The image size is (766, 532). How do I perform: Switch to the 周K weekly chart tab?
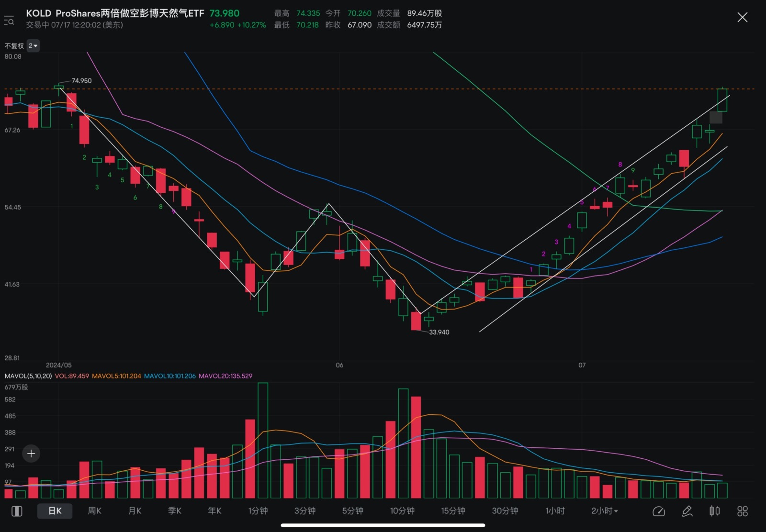pyautogui.click(x=94, y=511)
